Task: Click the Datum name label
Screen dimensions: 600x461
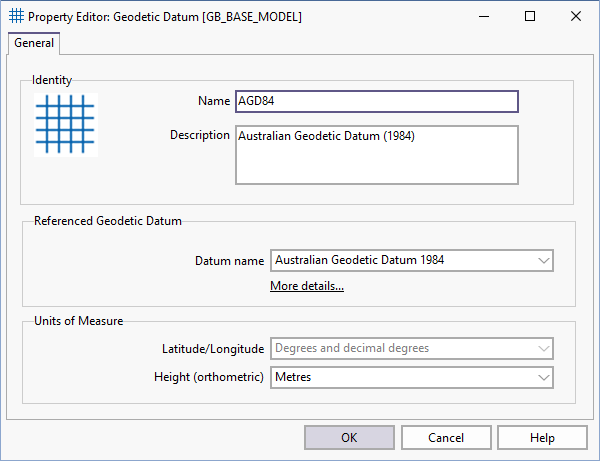Action: click(x=230, y=260)
